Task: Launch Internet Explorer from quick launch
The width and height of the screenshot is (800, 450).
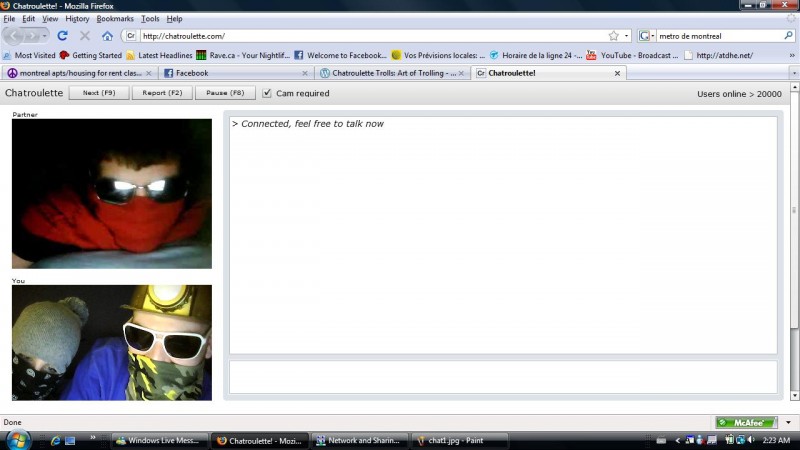Action: (x=55, y=440)
